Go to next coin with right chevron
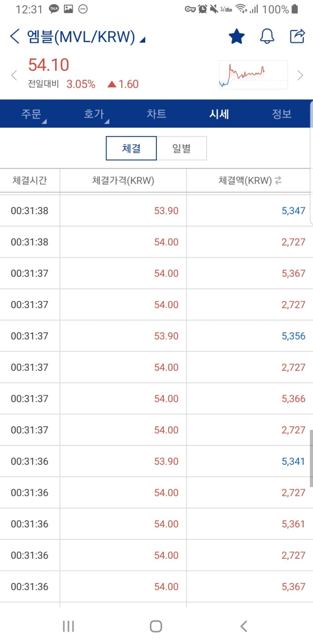This screenshot has width=313, height=644. click(300, 75)
